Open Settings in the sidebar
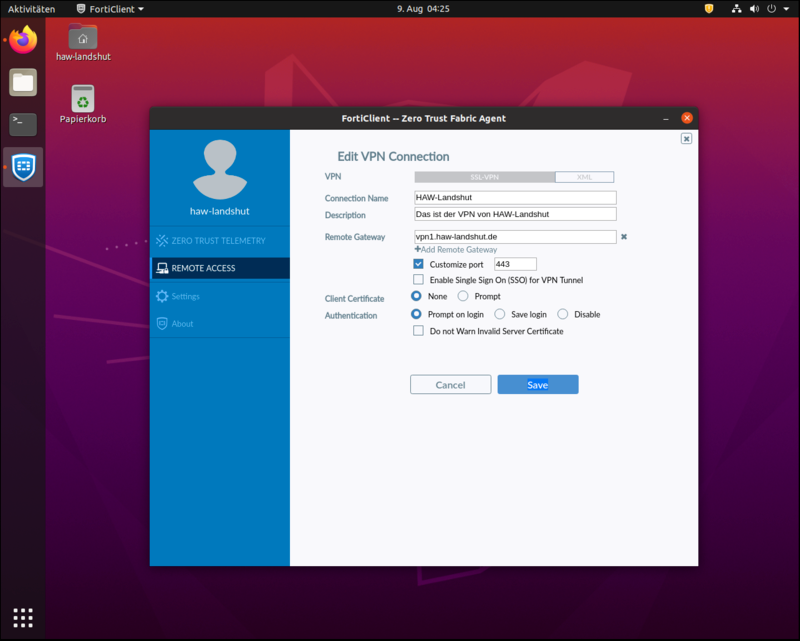Screen dimensions: 800x641 (185, 296)
